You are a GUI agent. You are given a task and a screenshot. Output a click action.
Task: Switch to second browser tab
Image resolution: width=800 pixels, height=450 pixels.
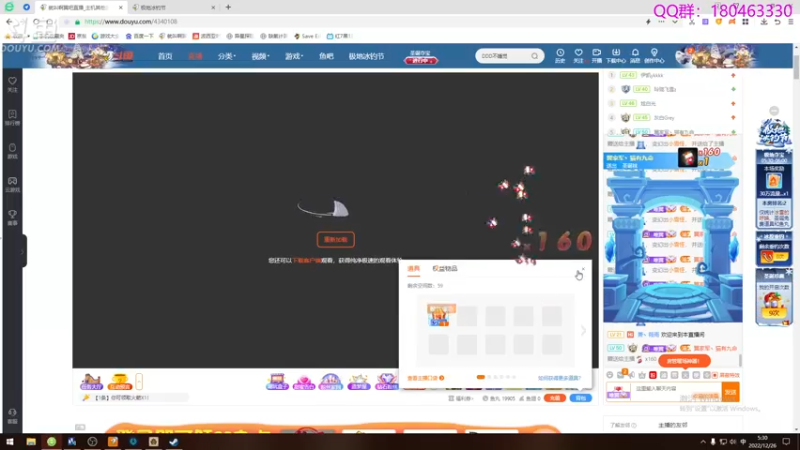tap(173, 7)
